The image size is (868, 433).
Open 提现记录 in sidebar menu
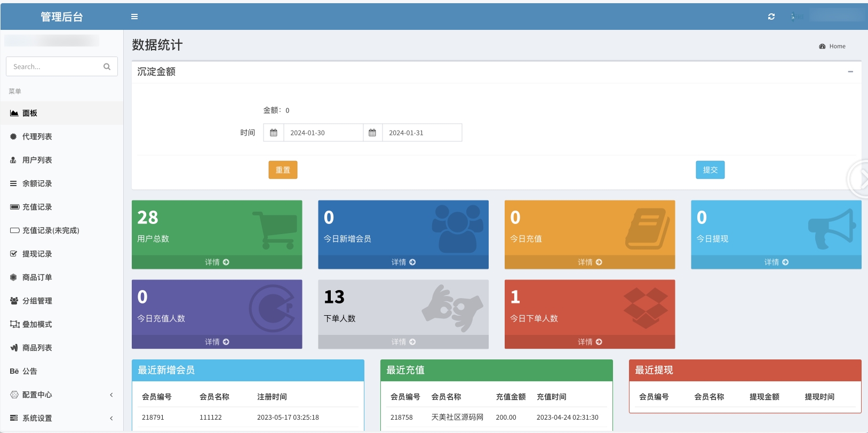coord(37,254)
